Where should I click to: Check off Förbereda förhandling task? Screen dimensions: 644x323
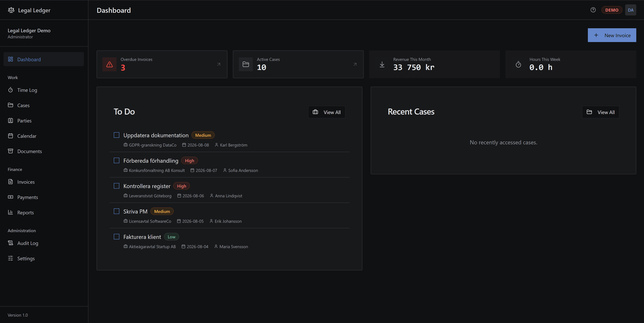[117, 161]
